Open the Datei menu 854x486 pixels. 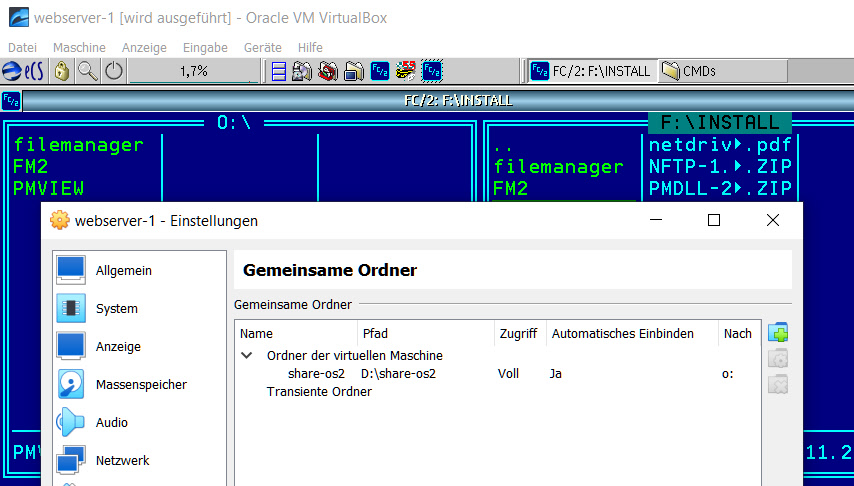[22, 47]
